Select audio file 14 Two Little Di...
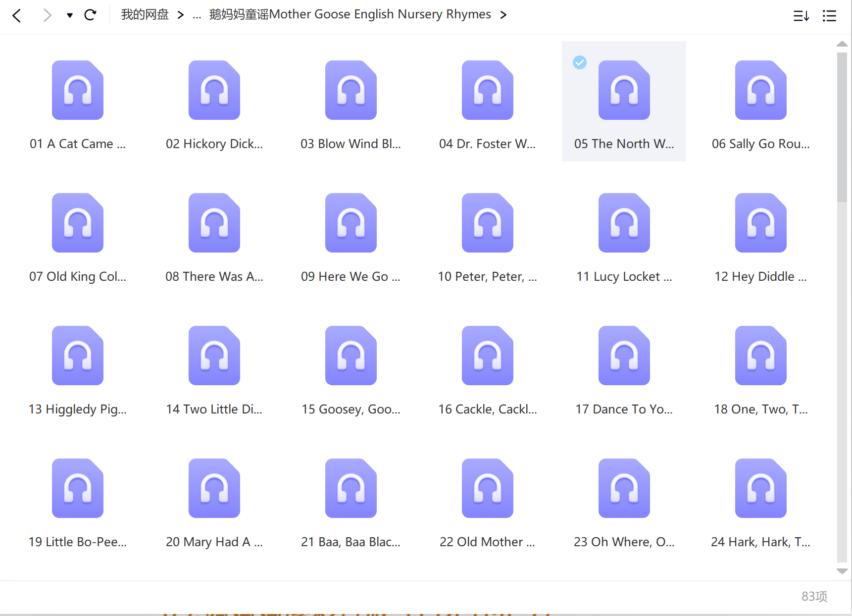Screen dimensions: 852x616 [x=214, y=356]
